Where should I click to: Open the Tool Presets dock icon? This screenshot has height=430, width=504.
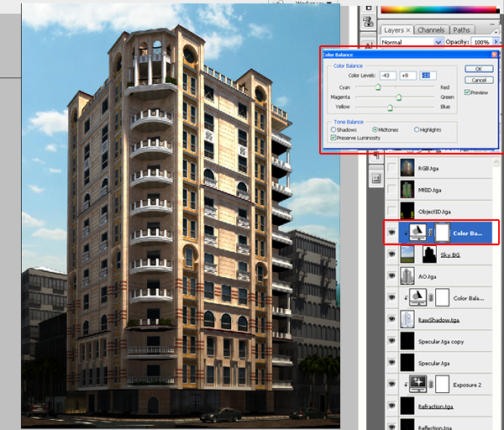pyautogui.click(x=369, y=22)
